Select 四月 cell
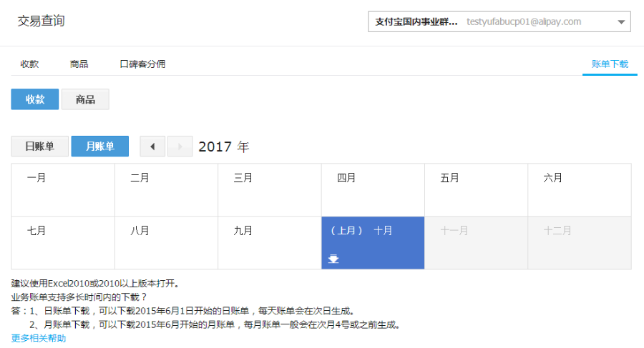Viewport: 644px width, 348px height. (x=373, y=190)
